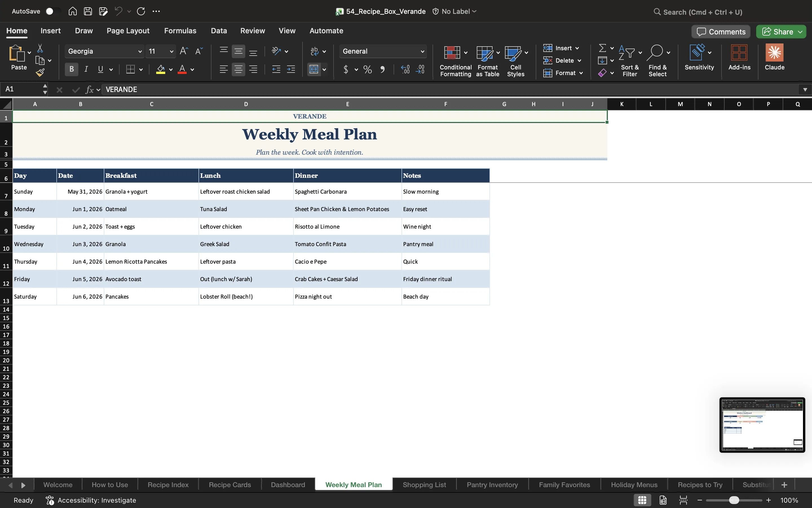Open the font size dropdown
Image resolution: width=812 pixels, height=508 pixels.
tap(171, 51)
